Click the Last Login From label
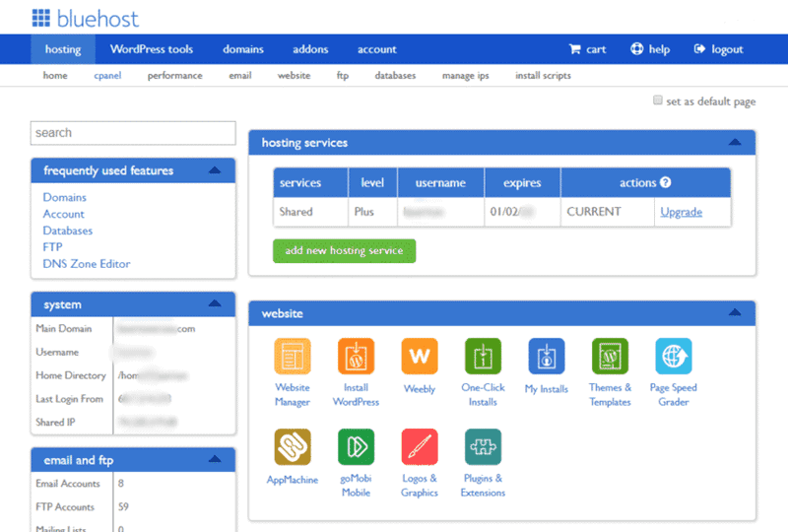 (x=69, y=399)
